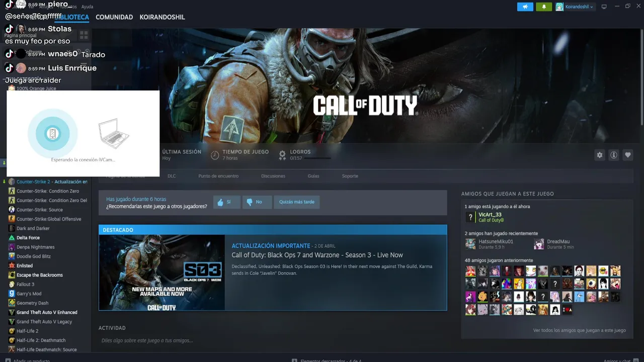Open Season 3 Live Now news title
This screenshot has height=362, width=644.
click(x=317, y=255)
